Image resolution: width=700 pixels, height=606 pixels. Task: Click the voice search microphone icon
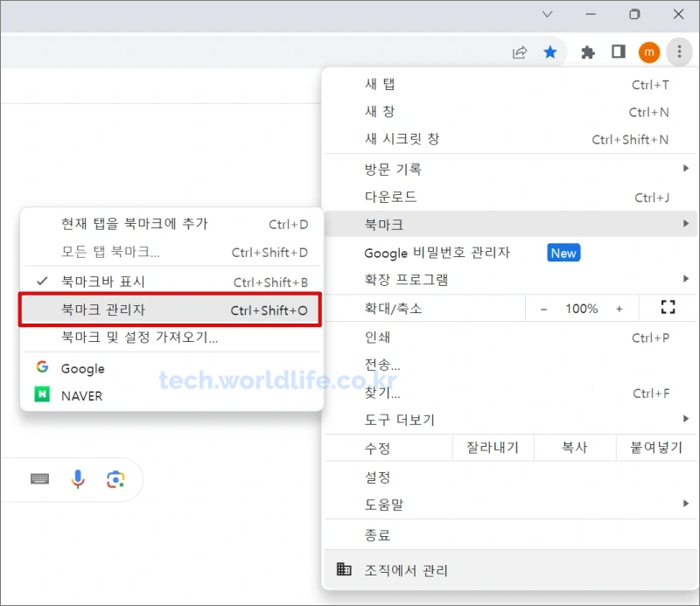coord(78,479)
